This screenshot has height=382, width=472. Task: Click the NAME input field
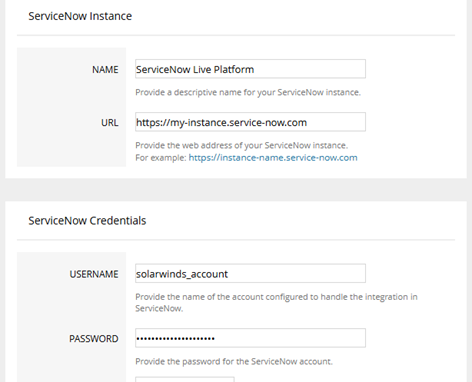pos(250,69)
